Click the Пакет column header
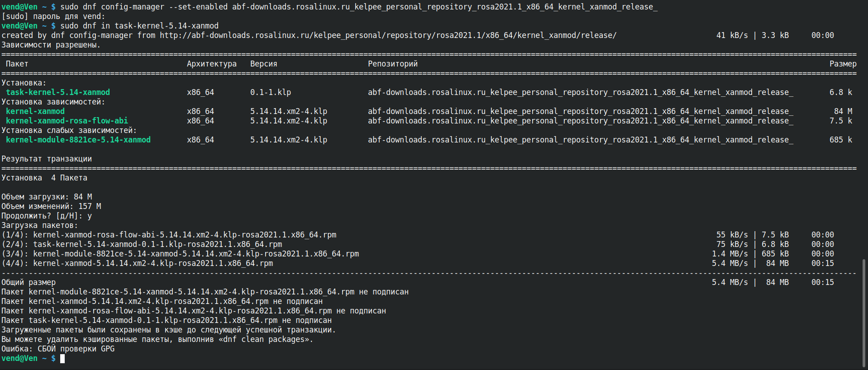 (17, 64)
